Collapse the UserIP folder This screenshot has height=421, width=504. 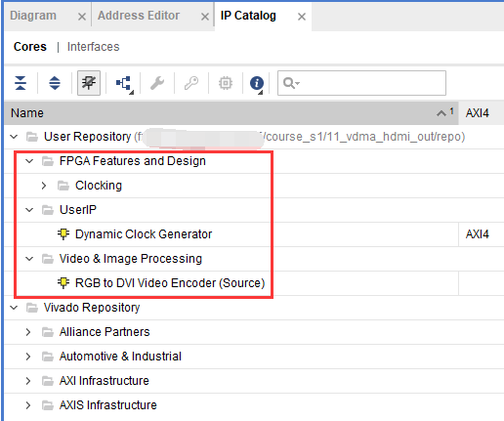coord(29,210)
